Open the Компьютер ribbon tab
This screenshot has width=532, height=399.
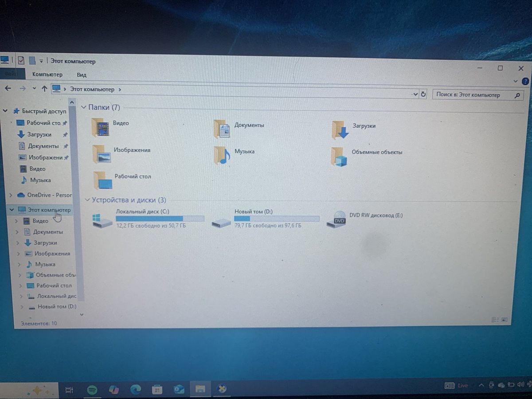47,74
